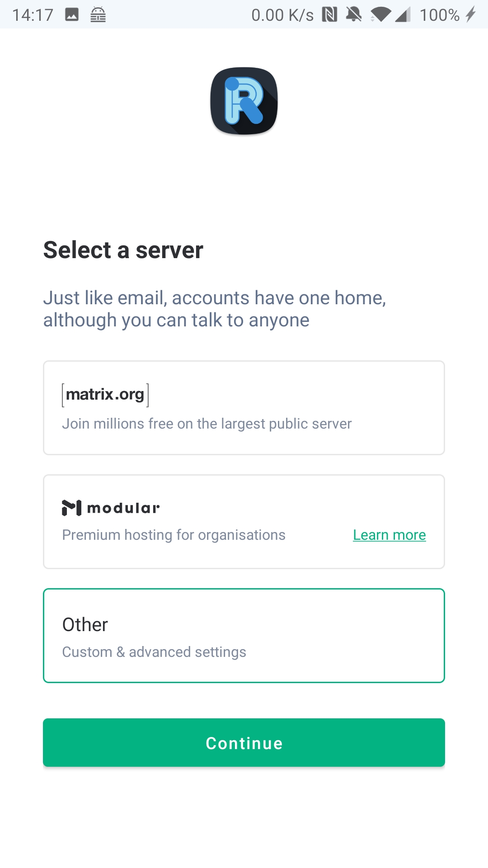Tap the picture notification icon in status bar
The height and width of the screenshot is (868, 488).
point(72,15)
